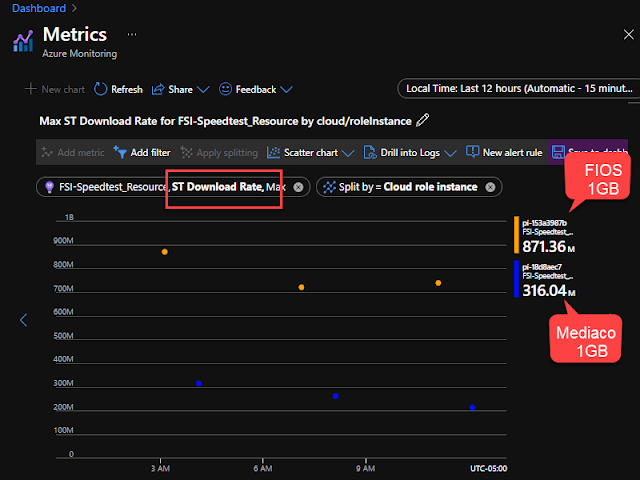The image size is (640, 480).
Task: Click orange data point after 9 AM
Action: 438,283
